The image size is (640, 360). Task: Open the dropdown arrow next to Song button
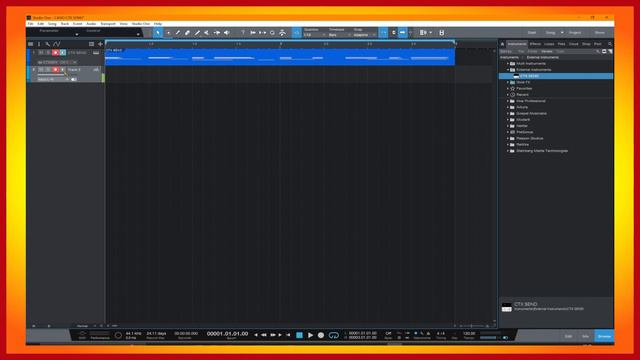pos(562,33)
